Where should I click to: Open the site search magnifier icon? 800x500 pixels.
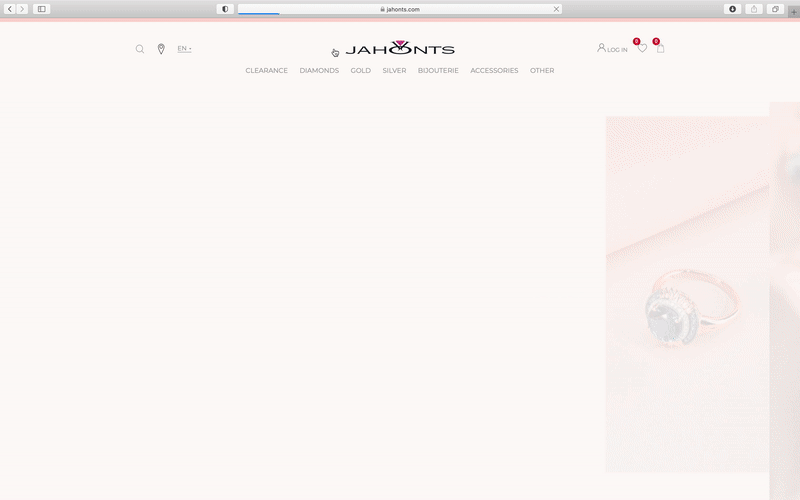[140, 49]
